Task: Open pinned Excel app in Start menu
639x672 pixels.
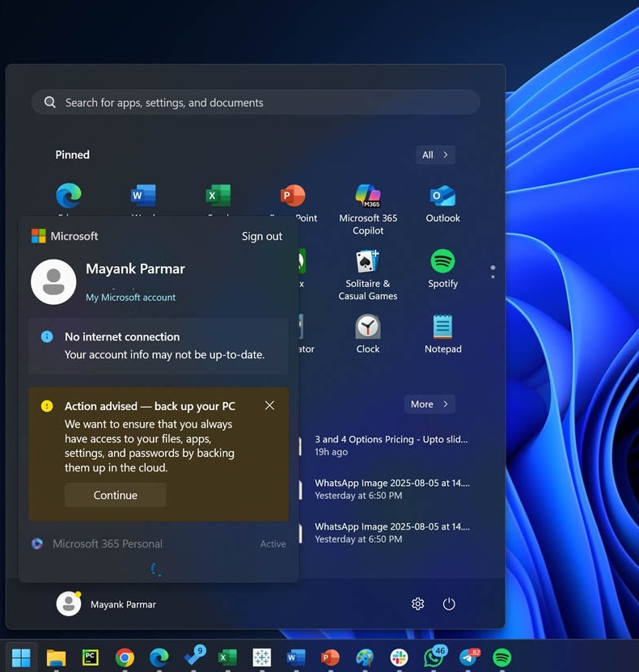Action: tap(218, 196)
